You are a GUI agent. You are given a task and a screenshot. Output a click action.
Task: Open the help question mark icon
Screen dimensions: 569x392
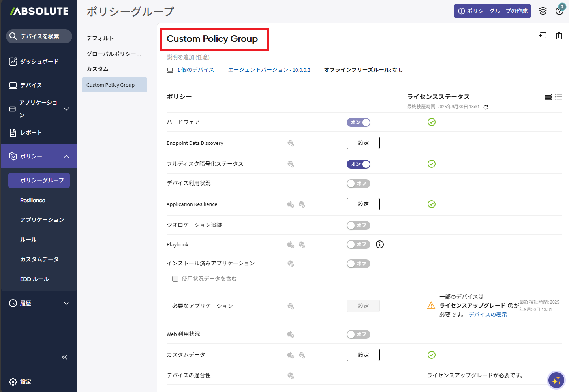[x=559, y=11]
